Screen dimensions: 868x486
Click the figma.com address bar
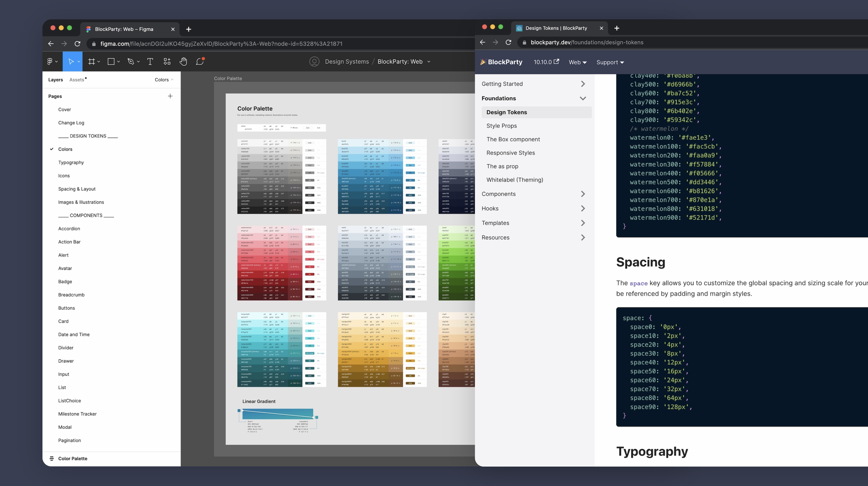(x=221, y=44)
